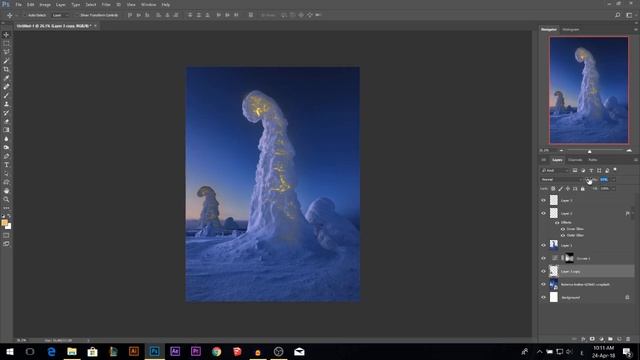
Task: Hide the selected Layer 3 copy
Action: coord(543,271)
